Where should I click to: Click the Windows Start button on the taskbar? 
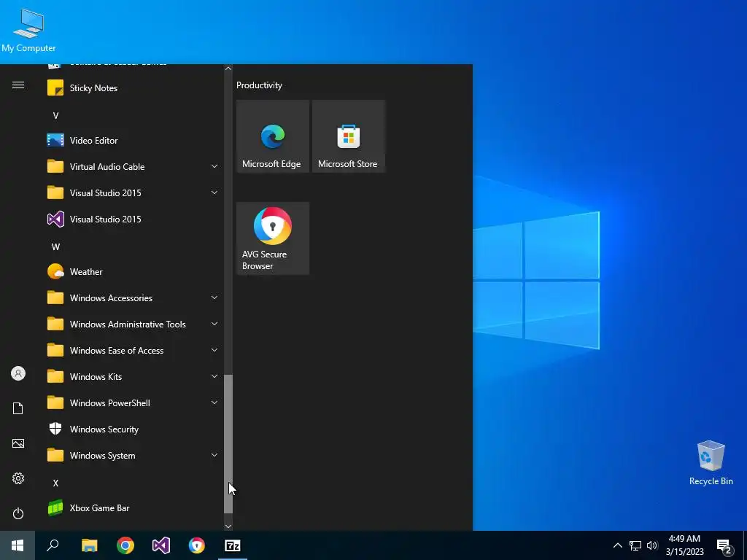click(x=18, y=545)
